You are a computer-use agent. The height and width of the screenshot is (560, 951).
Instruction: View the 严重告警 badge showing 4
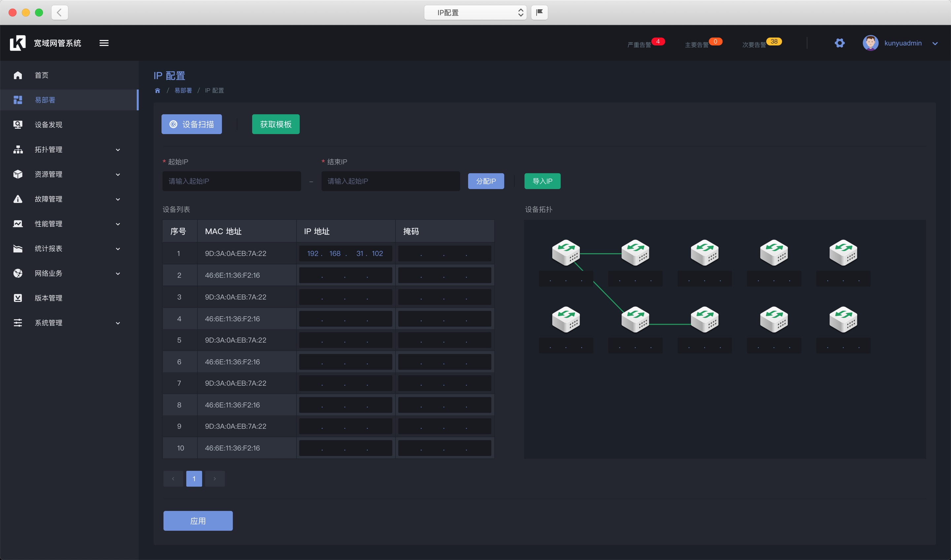click(657, 42)
